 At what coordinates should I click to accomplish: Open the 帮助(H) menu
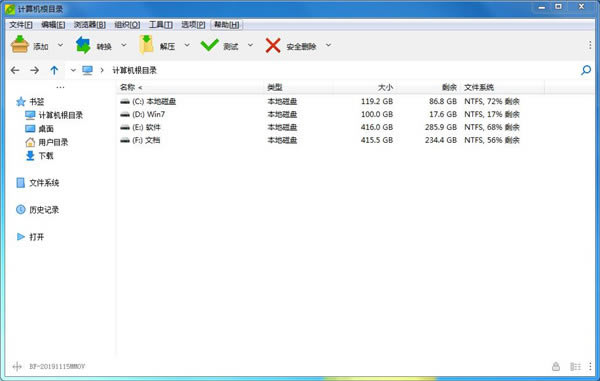(227, 25)
